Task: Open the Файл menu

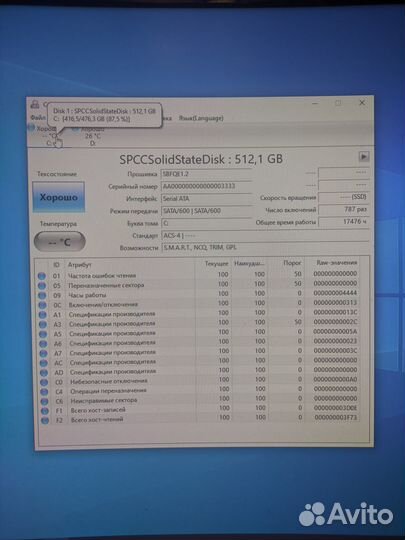Action: 38,118
